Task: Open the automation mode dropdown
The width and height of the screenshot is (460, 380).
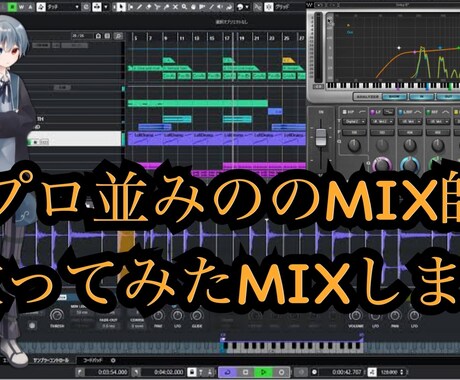Action: pyautogui.click(x=59, y=7)
